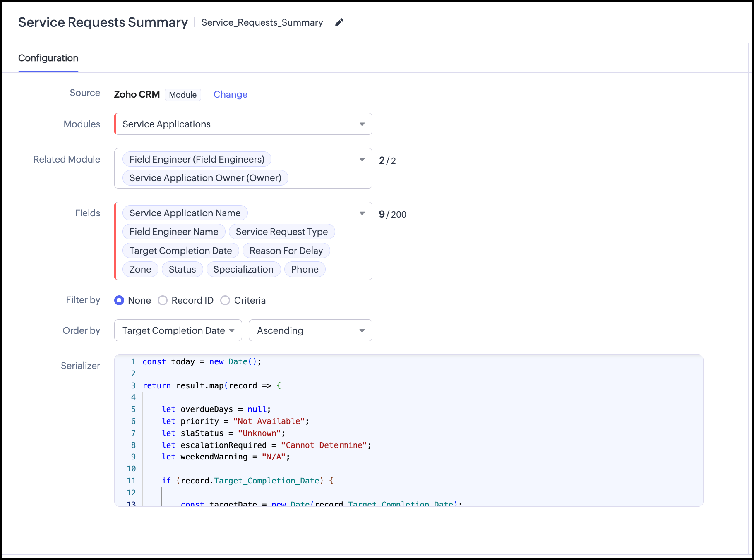This screenshot has height=560, width=754.
Task: Click the let slaStatus code line
Action: pyautogui.click(x=223, y=433)
